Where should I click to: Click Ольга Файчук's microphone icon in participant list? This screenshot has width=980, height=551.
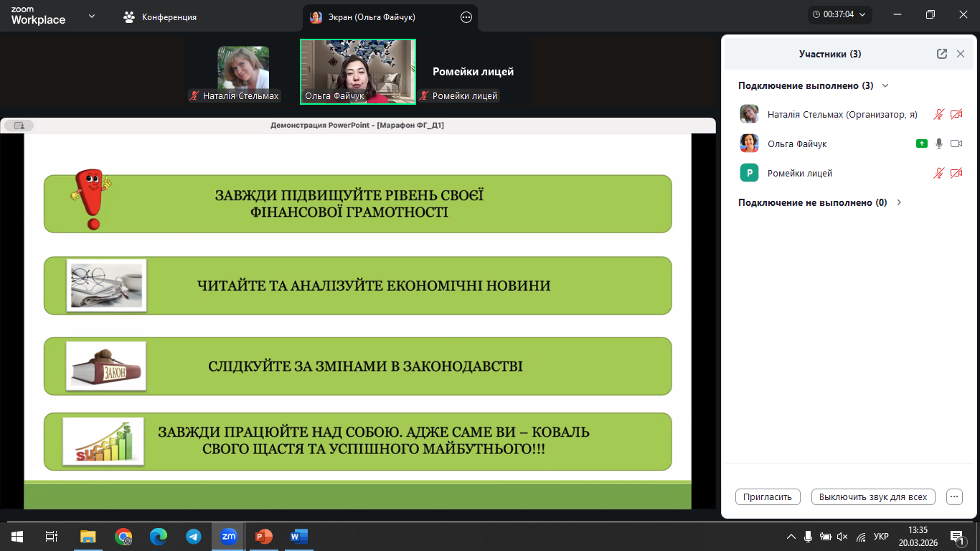coord(939,143)
